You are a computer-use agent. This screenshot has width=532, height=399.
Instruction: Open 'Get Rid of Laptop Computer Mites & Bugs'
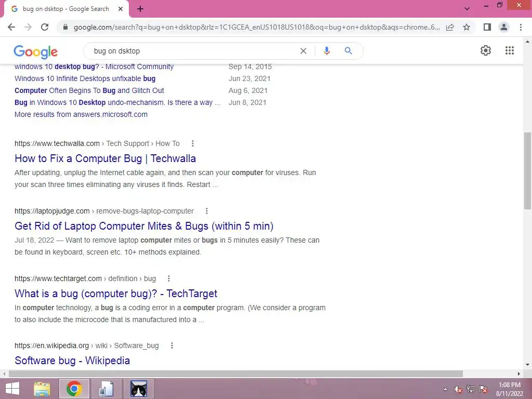tap(144, 226)
